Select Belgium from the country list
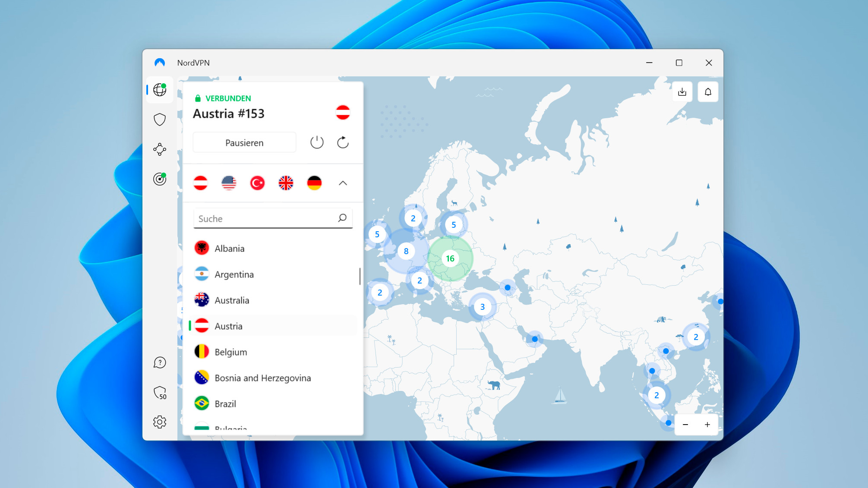868x488 pixels. (273, 352)
